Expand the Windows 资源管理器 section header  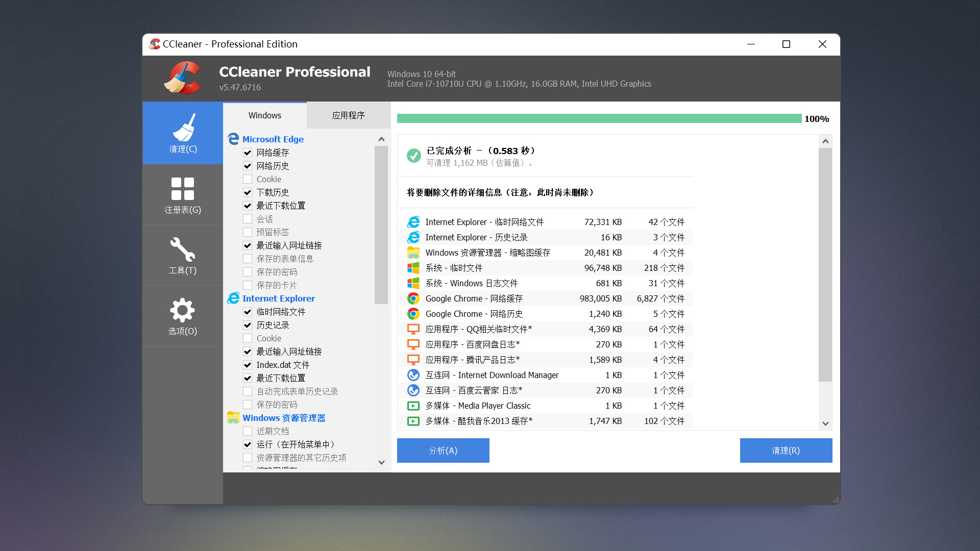click(x=284, y=417)
